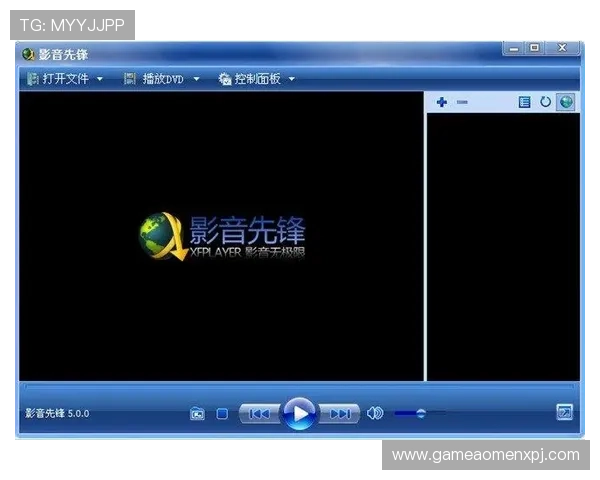The width and height of the screenshot is (600, 480).
Task: Click the playback progress bar
Action: pyautogui.click(x=299, y=387)
